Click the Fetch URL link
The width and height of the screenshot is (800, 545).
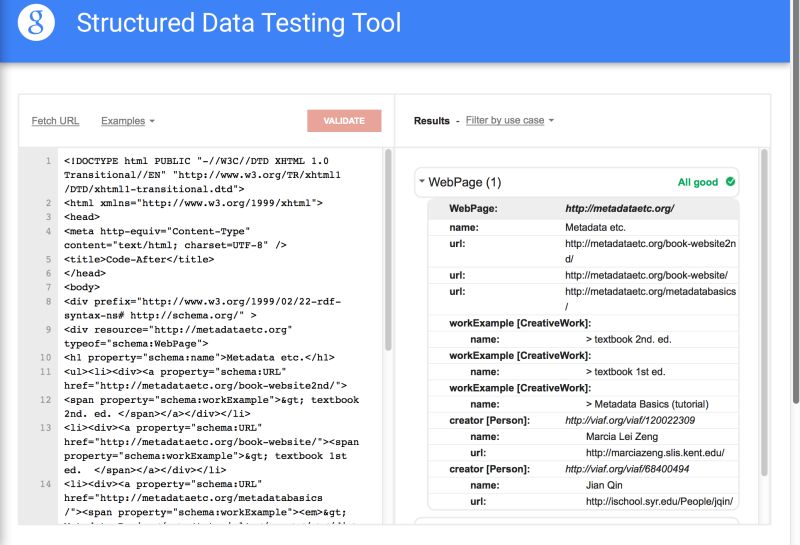click(x=55, y=121)
